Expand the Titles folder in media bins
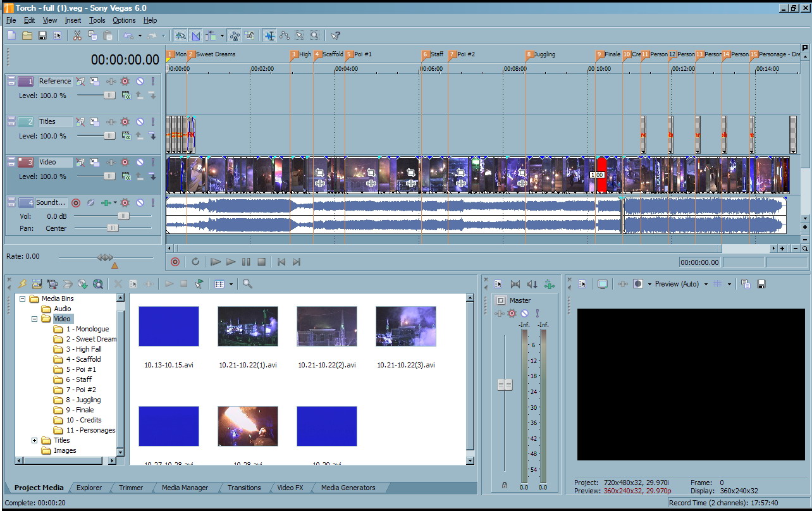 pyautogui.click(x=35, y=440)
